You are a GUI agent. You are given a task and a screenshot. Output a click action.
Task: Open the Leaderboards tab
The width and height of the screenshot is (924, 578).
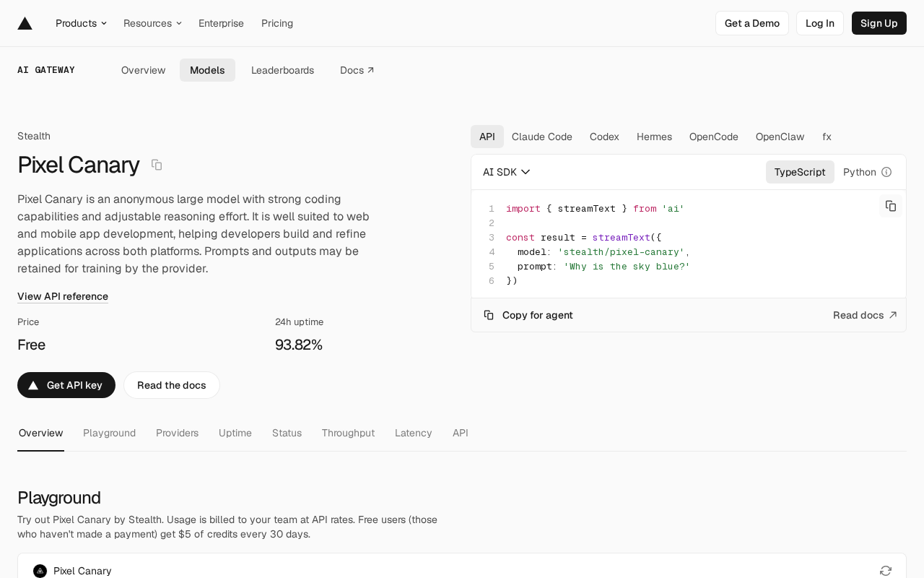tap(282, 70)
